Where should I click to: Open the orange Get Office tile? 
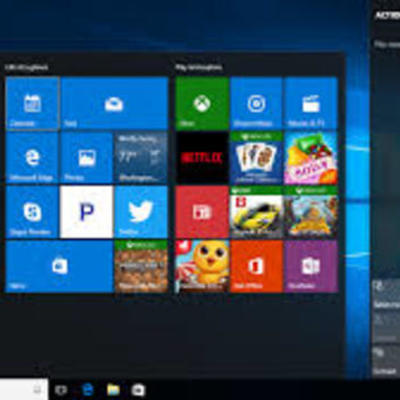point(256,266)
